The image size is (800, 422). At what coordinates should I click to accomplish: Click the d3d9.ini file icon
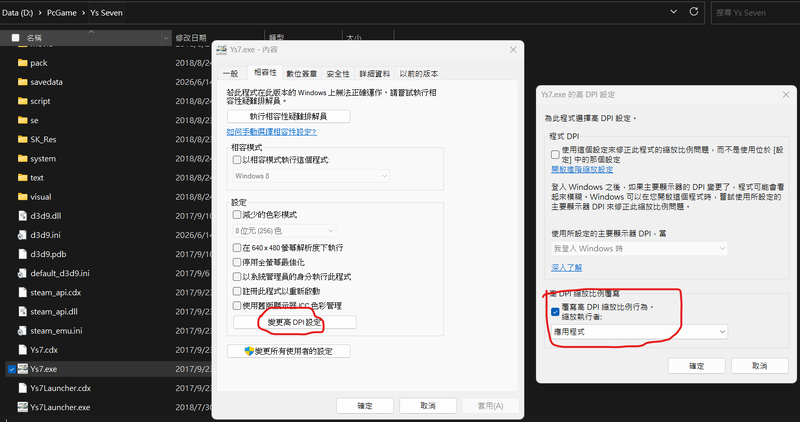click(x=22, y=235)
